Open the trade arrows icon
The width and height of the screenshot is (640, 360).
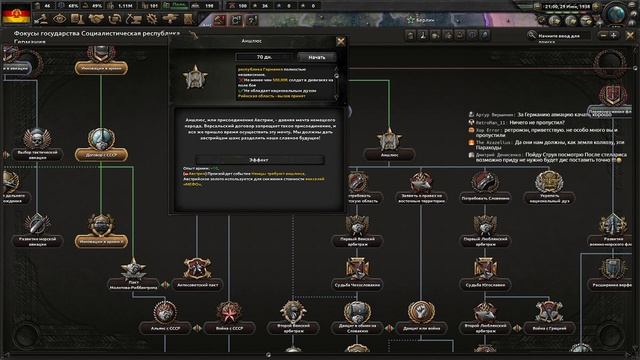tap(115, 19)
